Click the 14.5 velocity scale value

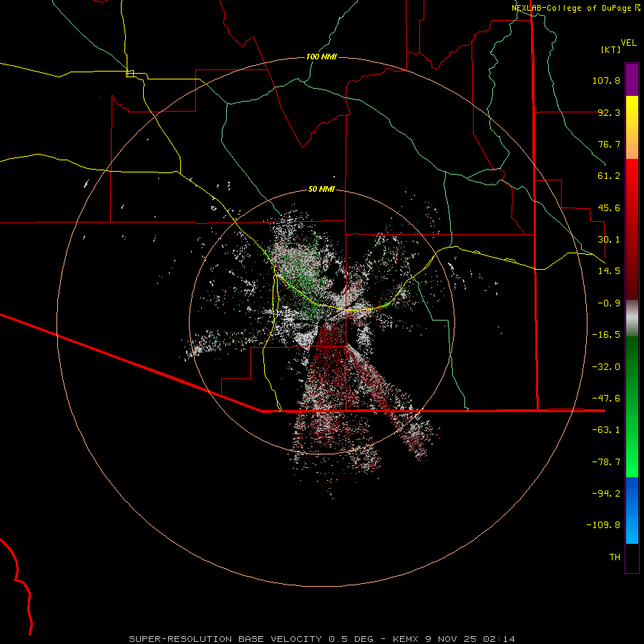pyautogui.click(x=609, y=271)
